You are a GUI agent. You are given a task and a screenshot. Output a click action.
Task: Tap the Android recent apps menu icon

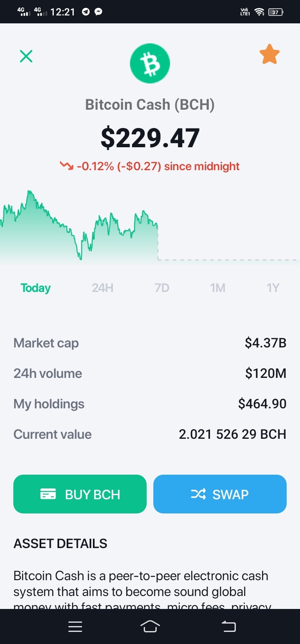75,626
